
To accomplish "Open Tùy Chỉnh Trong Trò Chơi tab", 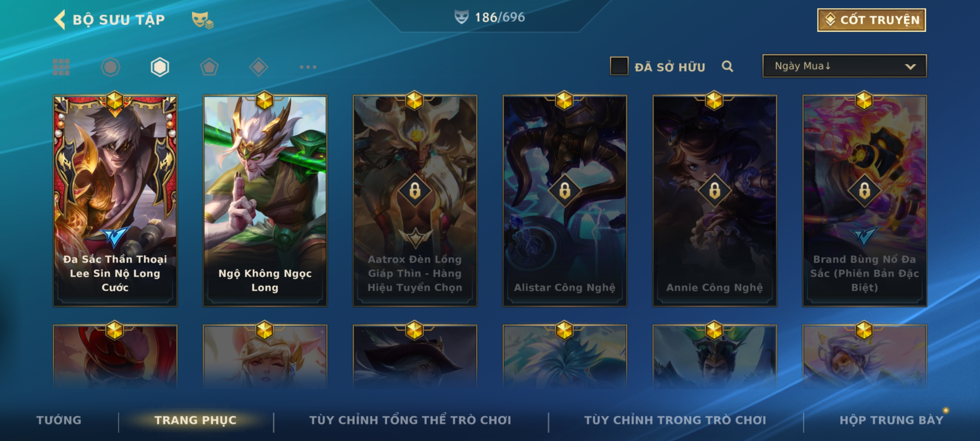I will tap(675, 420).
